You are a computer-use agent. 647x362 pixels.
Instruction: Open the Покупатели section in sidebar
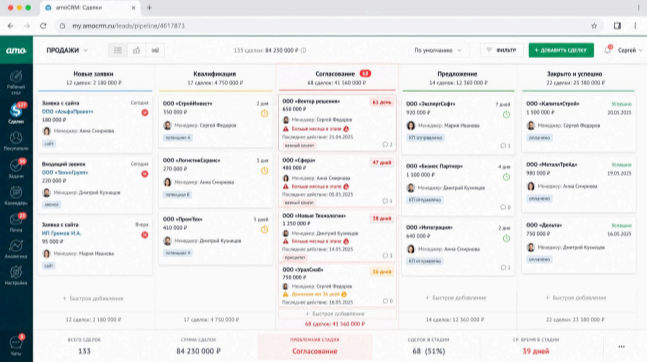click(16, 141)
